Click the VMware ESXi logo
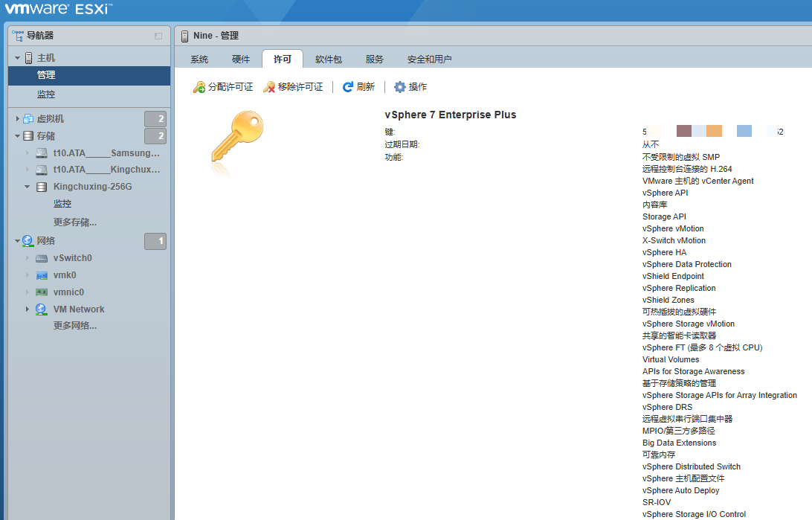812x520 pixels. pyautogui.click(x=59, y=9)
